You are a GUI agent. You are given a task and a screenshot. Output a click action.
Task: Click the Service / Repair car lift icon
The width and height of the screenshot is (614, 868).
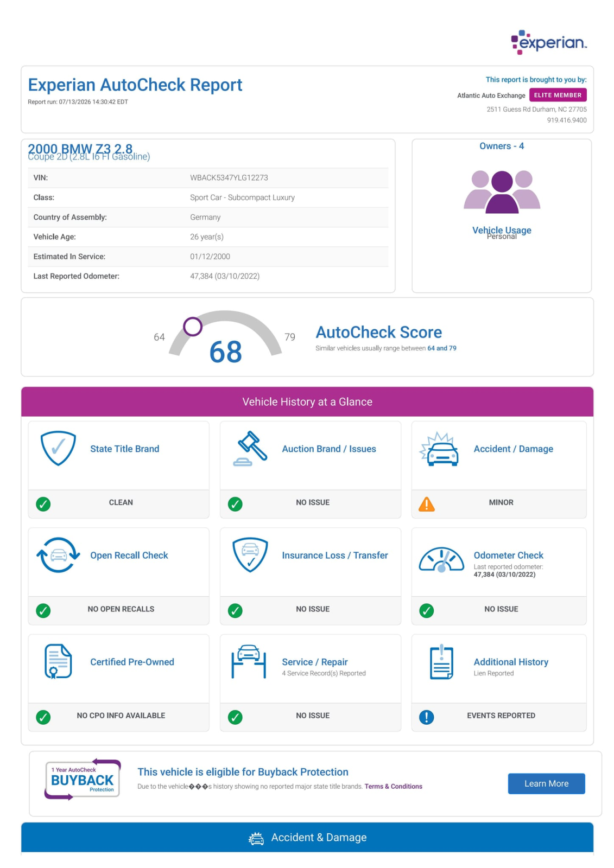pyautogui.click(x=249, y=661)
